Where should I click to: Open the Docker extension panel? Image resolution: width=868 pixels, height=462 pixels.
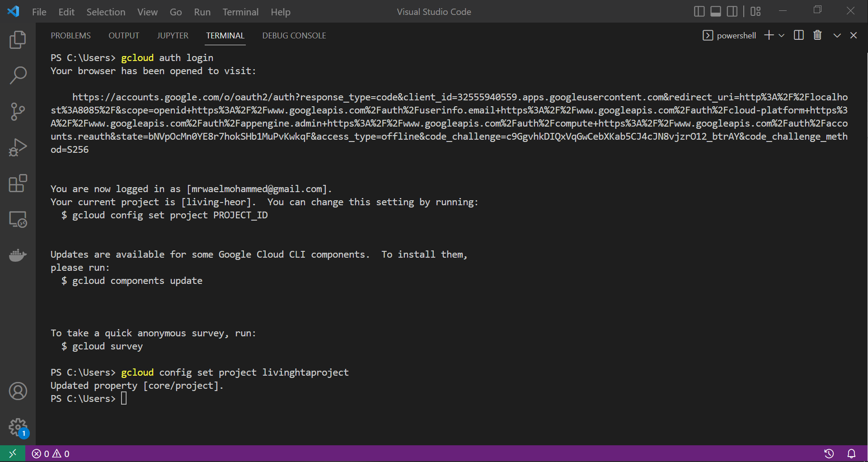click(18, 255)
